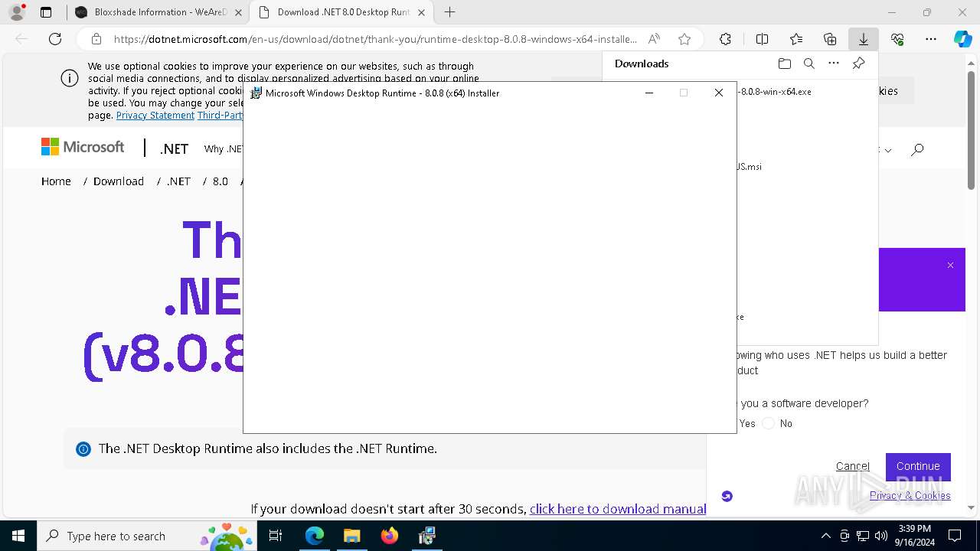The width and height of the screenshot is (980, 551).
Task: Launch Firefox from the taskbar
Action: point(389,536)
